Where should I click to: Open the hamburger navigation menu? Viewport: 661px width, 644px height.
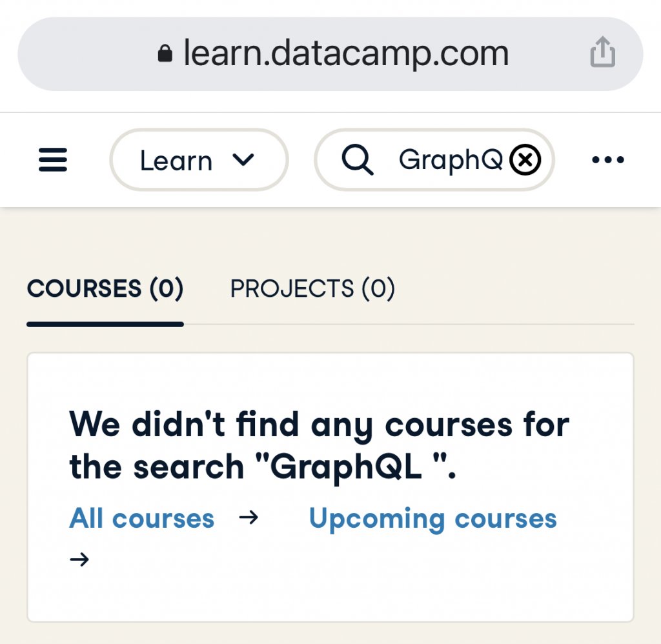pos(53,160)
